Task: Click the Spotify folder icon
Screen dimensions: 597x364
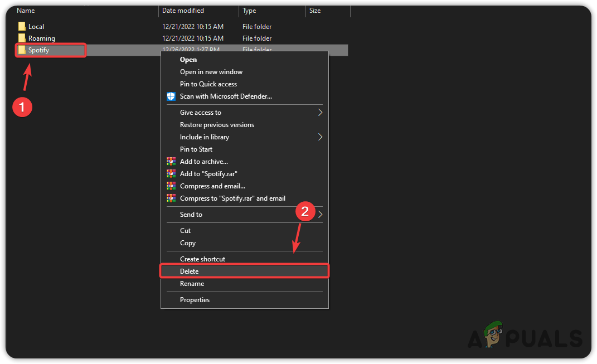Action: 22,50
